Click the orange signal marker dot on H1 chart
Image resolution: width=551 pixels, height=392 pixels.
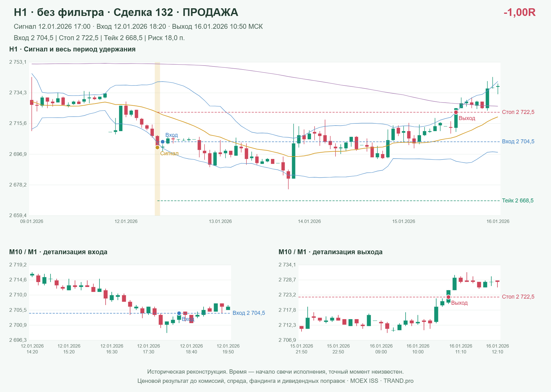coord(157,147)
